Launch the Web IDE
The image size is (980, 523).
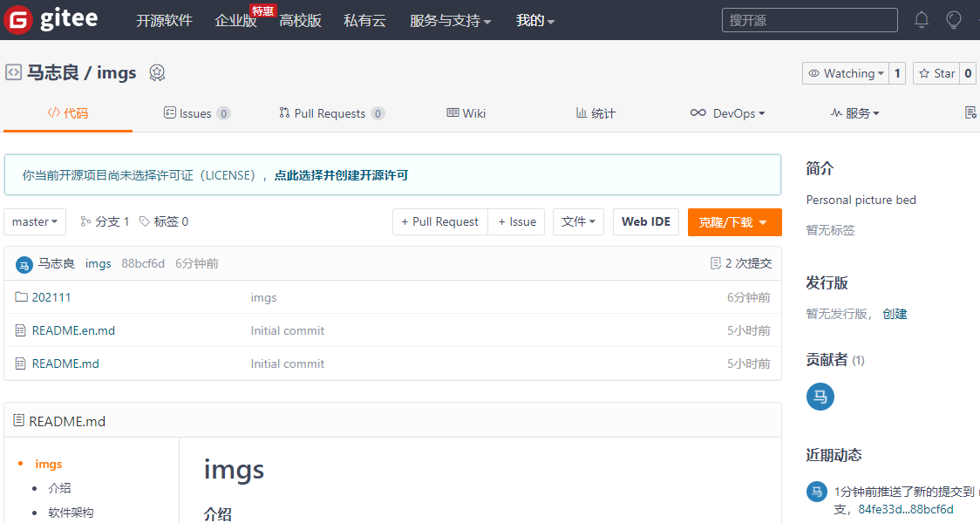coord(645,221)
